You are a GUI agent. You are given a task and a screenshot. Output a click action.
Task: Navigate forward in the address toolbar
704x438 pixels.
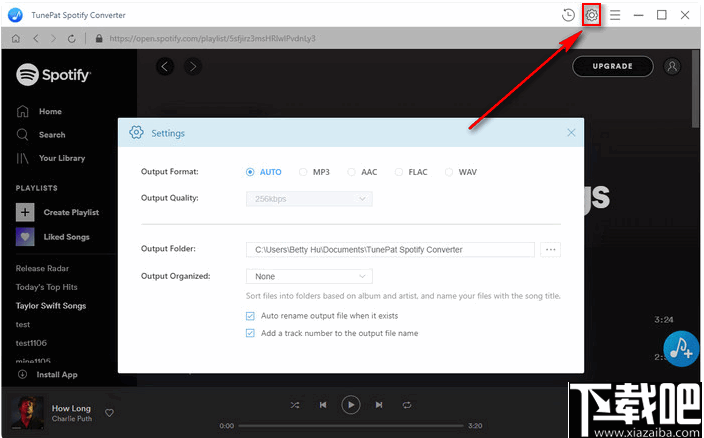coord(53,39)
